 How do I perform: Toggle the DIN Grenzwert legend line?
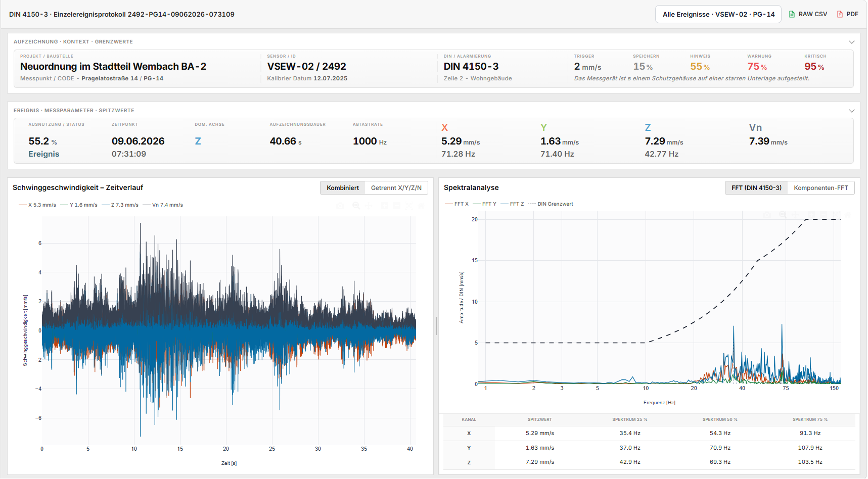[x=551, y=204]
